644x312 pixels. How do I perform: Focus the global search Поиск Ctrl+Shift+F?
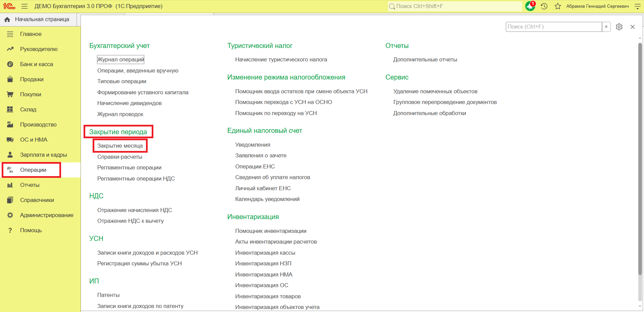point(455,6)
